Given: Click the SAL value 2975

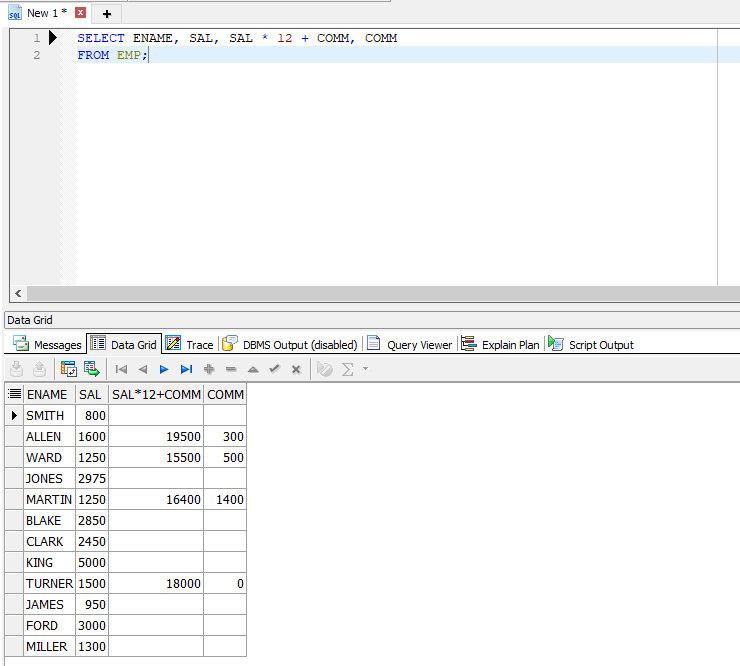Looking at the screenshot, I should pos(92,479).
